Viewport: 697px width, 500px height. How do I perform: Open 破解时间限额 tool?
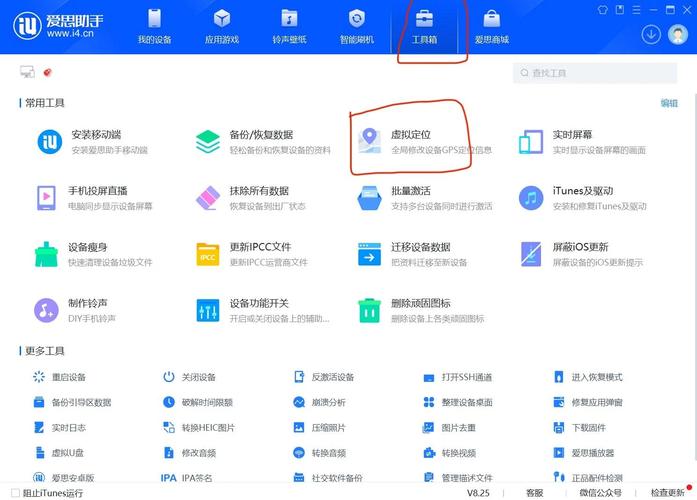(198, 402)
